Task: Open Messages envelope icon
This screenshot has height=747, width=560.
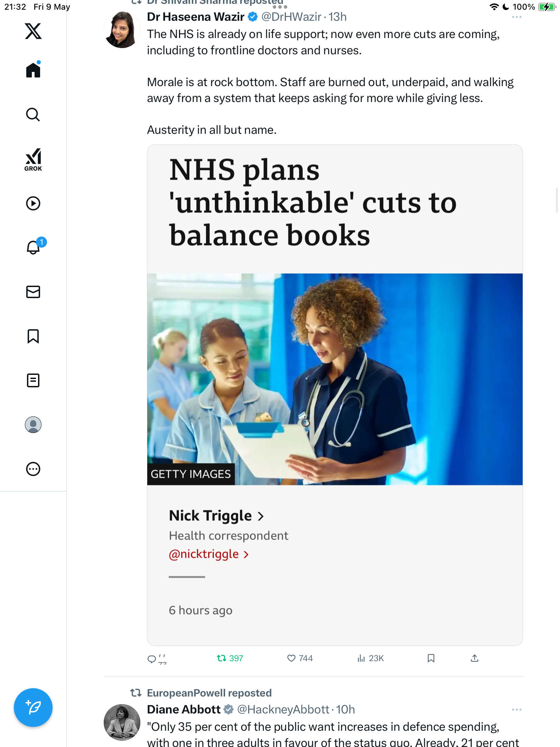Action: click(33, 292)
